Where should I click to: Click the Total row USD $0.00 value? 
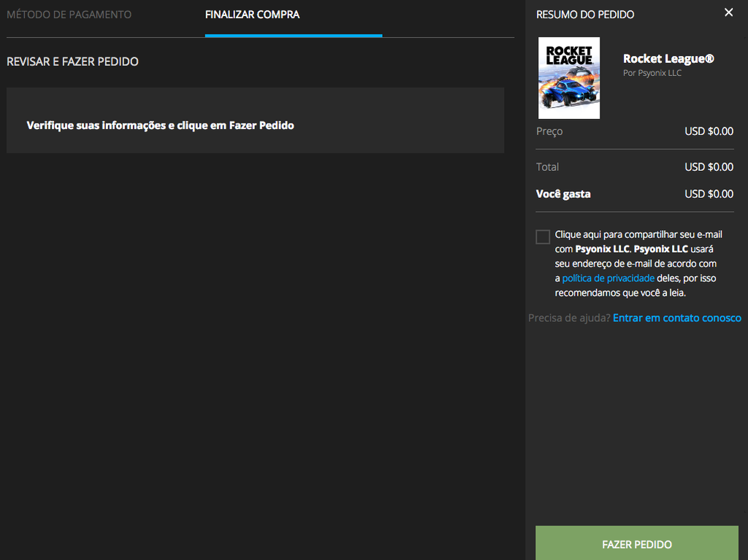(709, 167)
